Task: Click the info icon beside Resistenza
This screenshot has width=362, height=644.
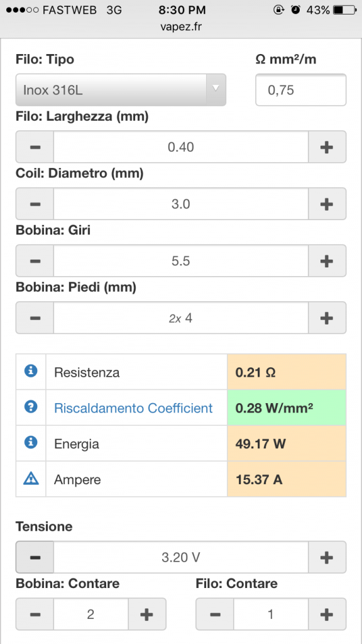Action: point(31,371)
